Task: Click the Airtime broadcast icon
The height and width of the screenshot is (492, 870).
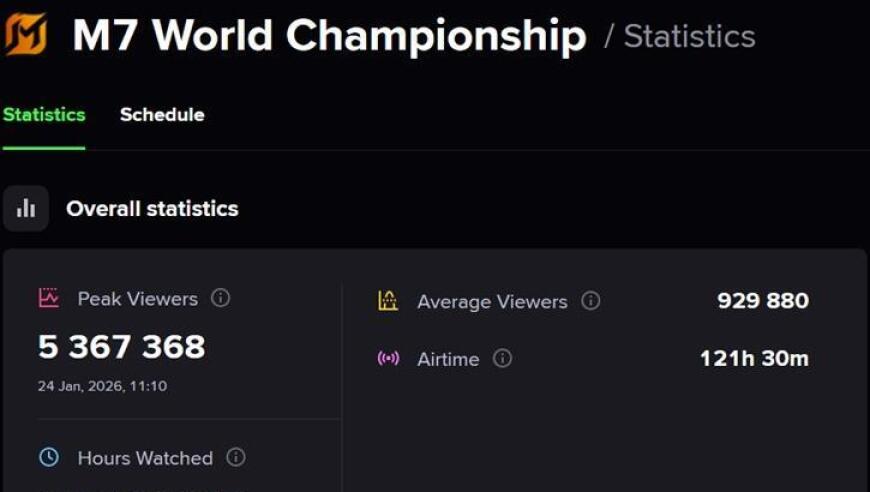Action: (388, 358)
